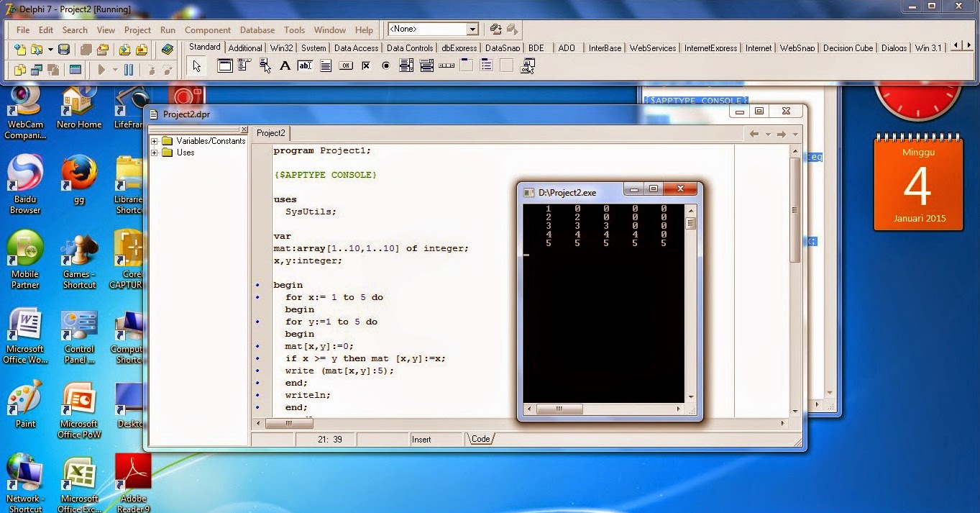The height and width of the screenshot is (513, 980).
Task: Click the New items toolbar icon
Action: tap(19, 50)
